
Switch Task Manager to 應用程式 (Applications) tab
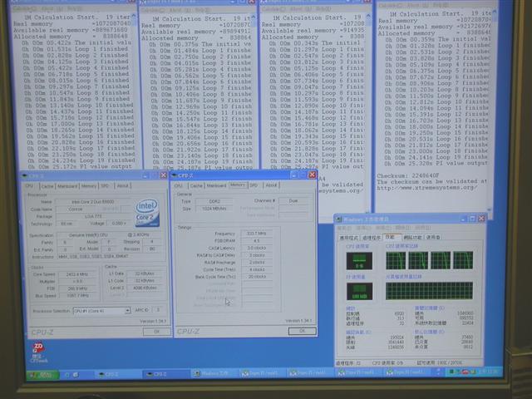coord(349,238)
